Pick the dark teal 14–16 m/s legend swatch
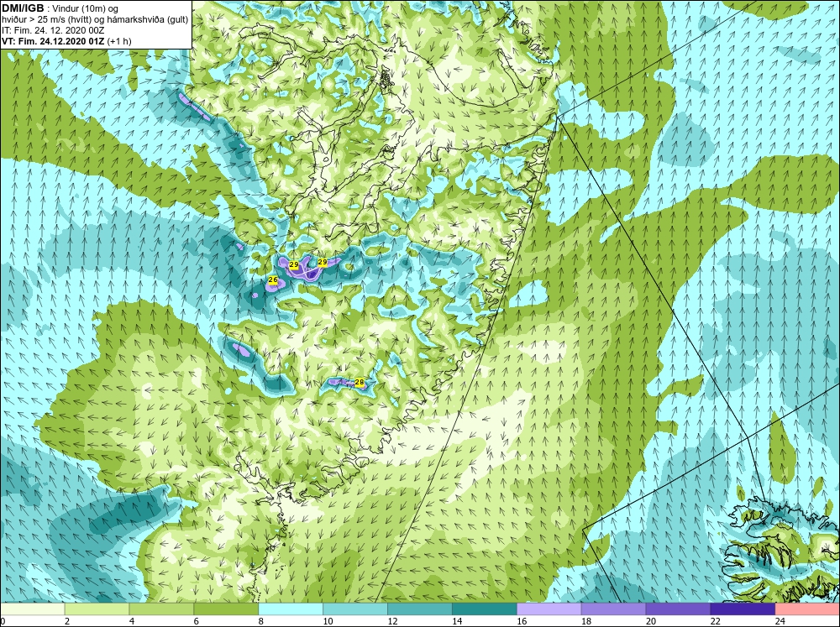 tap(485, 609)
